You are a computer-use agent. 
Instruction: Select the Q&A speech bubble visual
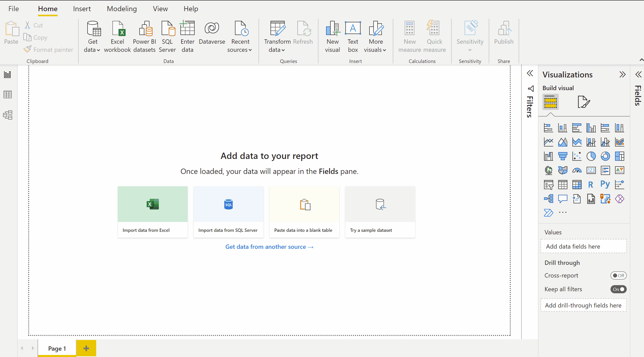coord(563,199)
